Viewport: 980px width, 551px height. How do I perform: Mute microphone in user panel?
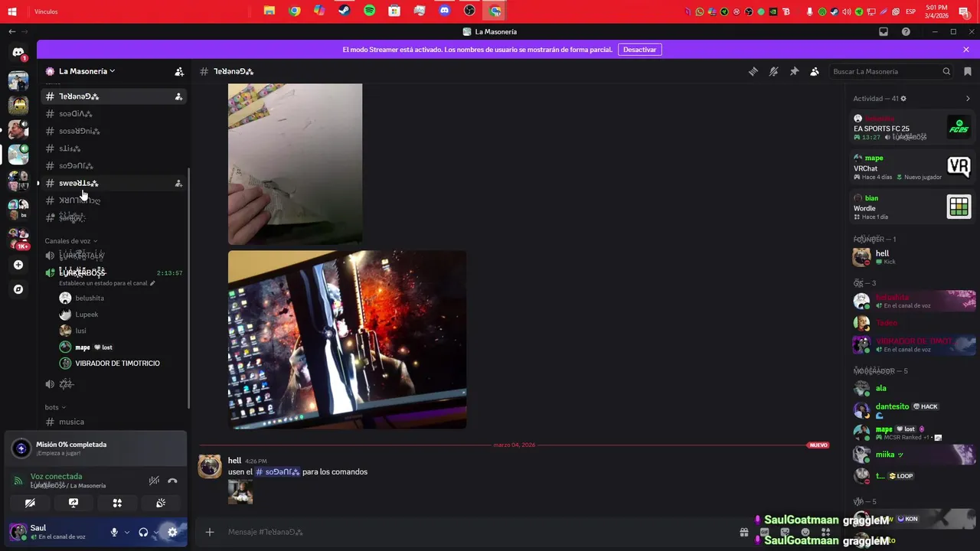114,532
